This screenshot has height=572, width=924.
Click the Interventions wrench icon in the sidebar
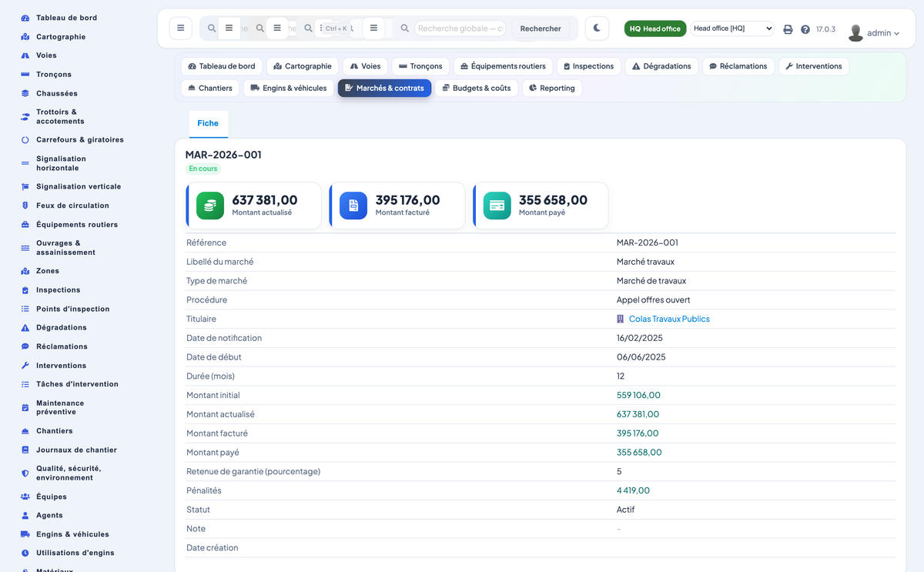(x=25, y=366)
